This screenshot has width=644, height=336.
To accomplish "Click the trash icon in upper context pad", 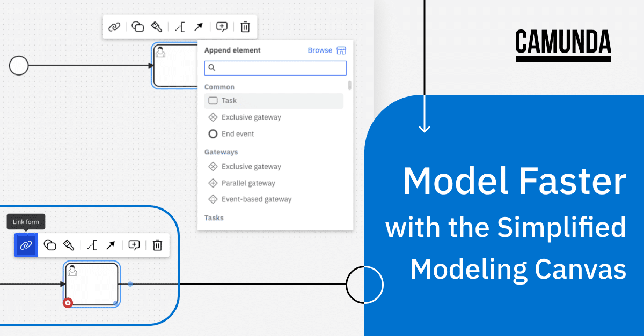I will pyautogui.click(x=245, y=27).
